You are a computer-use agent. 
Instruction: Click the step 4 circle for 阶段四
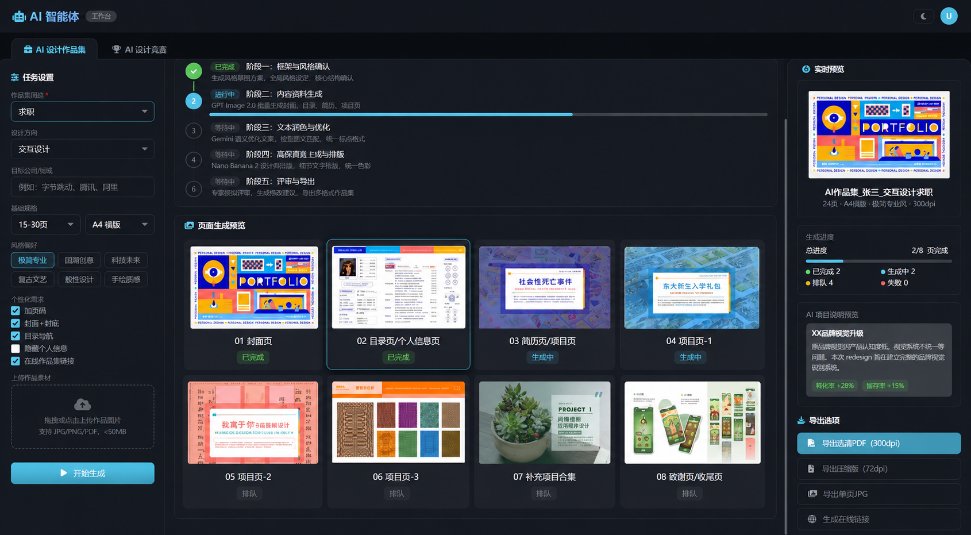pyautogui.click(x=194, y=160)
